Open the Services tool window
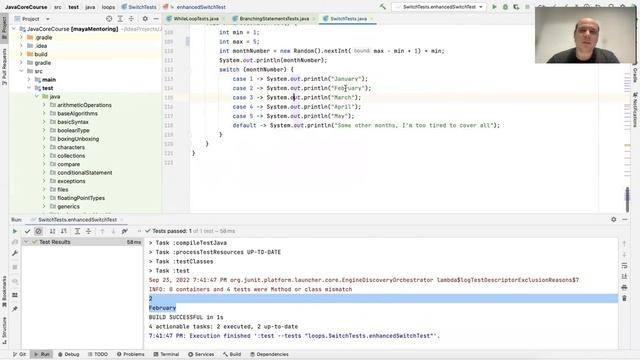 click(201, 354)
